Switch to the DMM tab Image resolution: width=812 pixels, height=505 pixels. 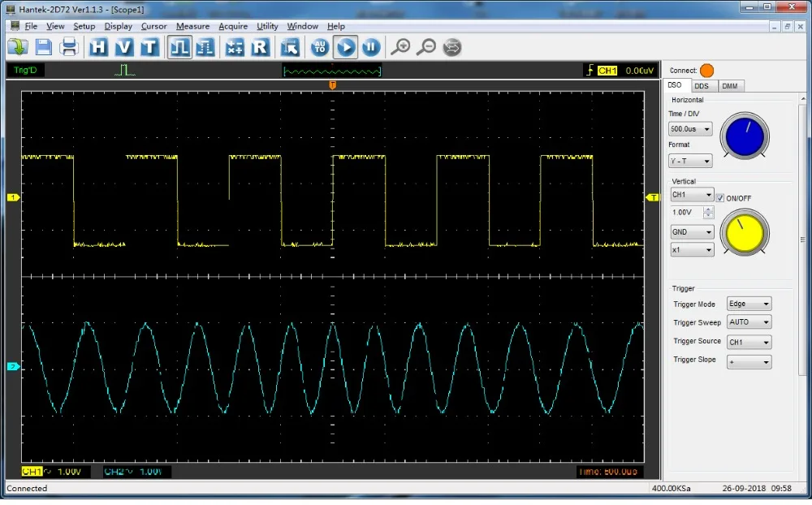click(730, 85)
